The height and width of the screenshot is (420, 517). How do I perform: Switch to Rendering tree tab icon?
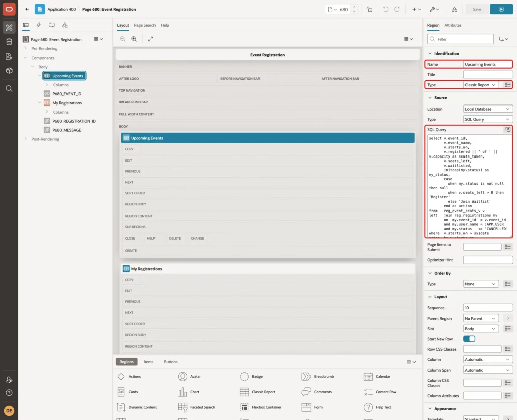pyautogui.click(x=26, y=25)
